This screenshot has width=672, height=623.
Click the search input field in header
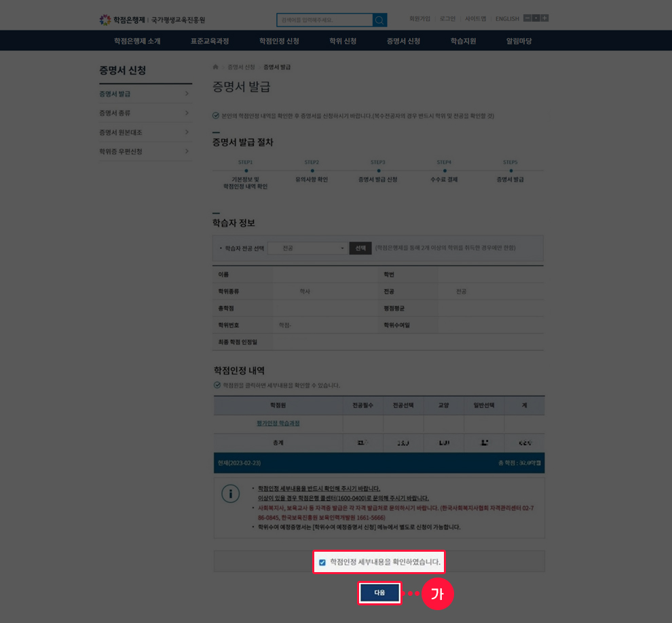coord(324,20)
